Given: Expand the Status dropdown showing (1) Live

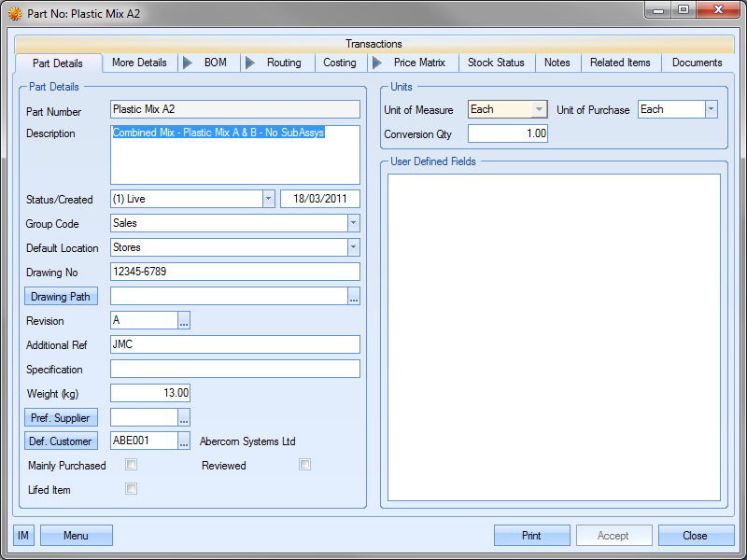Looking at the screenshot, I should tap(268, 199).
